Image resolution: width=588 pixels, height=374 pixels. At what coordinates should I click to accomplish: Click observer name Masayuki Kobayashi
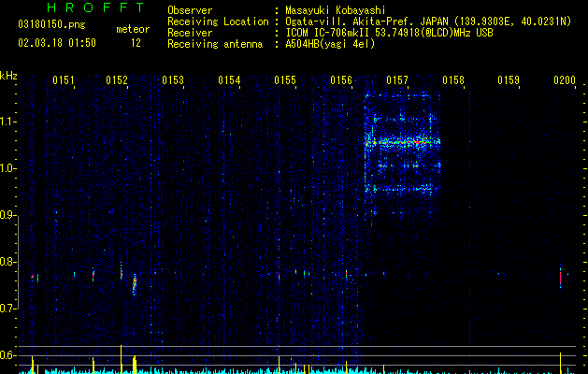336,10
